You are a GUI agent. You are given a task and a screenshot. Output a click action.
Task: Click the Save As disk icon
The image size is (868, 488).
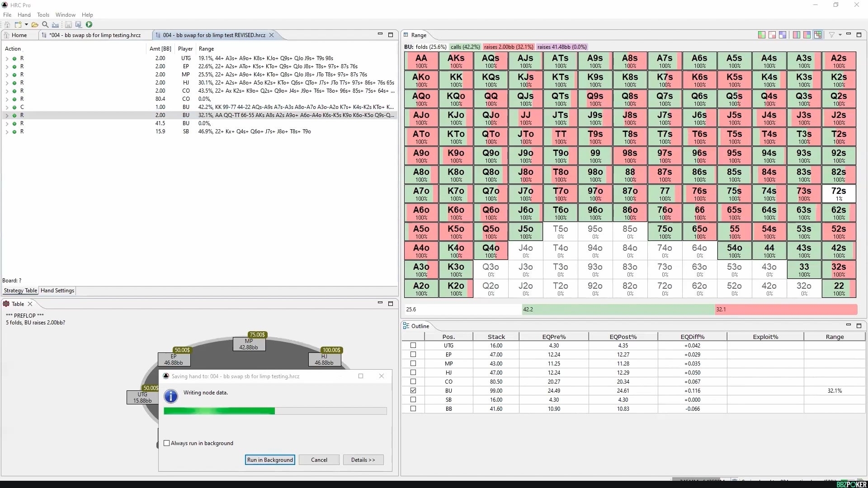79,24
